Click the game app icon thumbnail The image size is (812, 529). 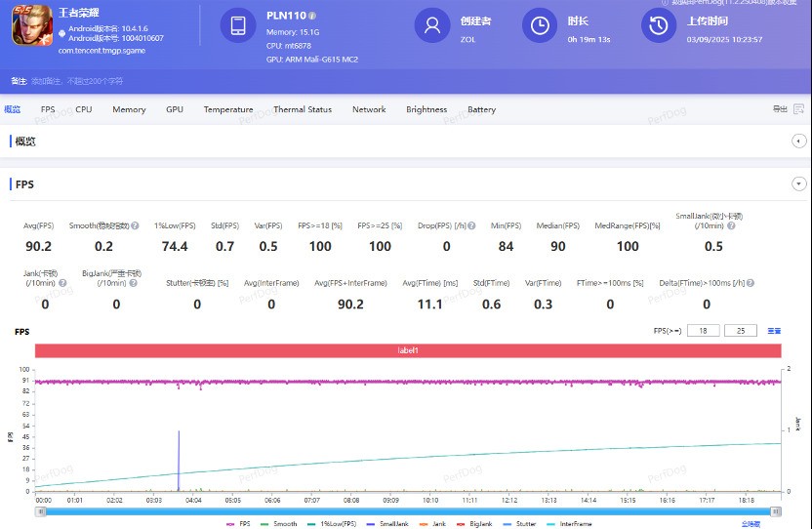pos(31,26)
